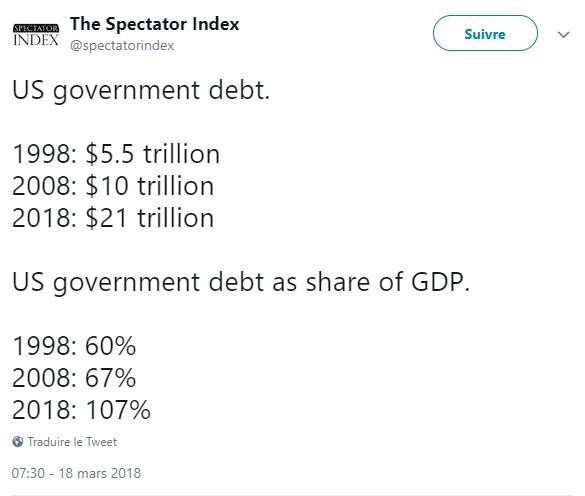
Task: Expand the tweet options chevron menu
Action: 563,35
